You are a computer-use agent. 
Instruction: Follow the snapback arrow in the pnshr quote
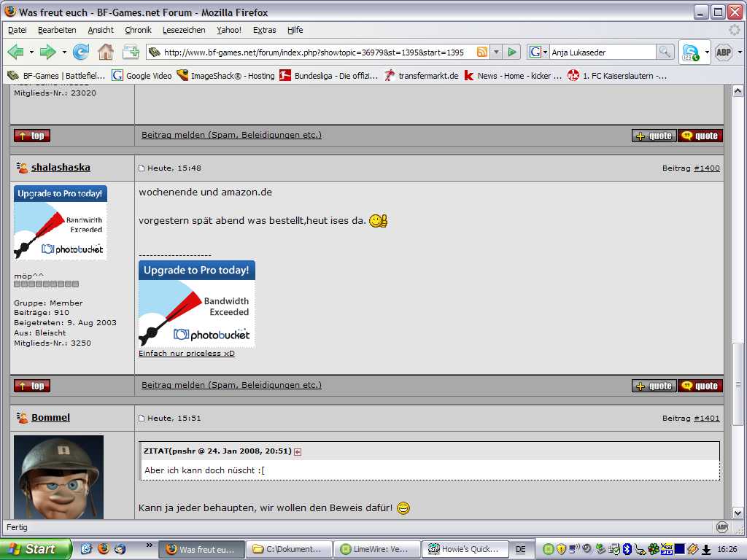pos(298,452)
